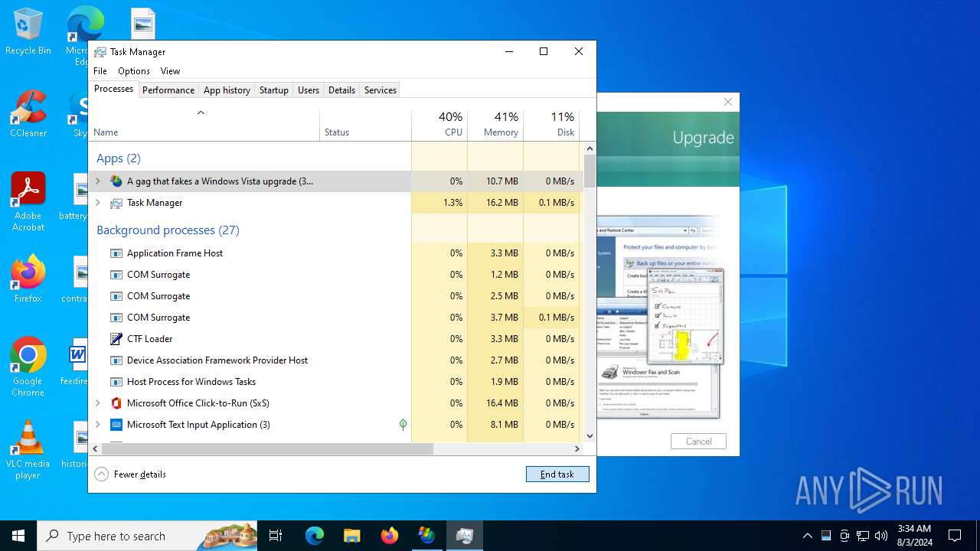
Task: Click the 1.3% CPU value for Task Manager
Action: [x=453, y=203]
